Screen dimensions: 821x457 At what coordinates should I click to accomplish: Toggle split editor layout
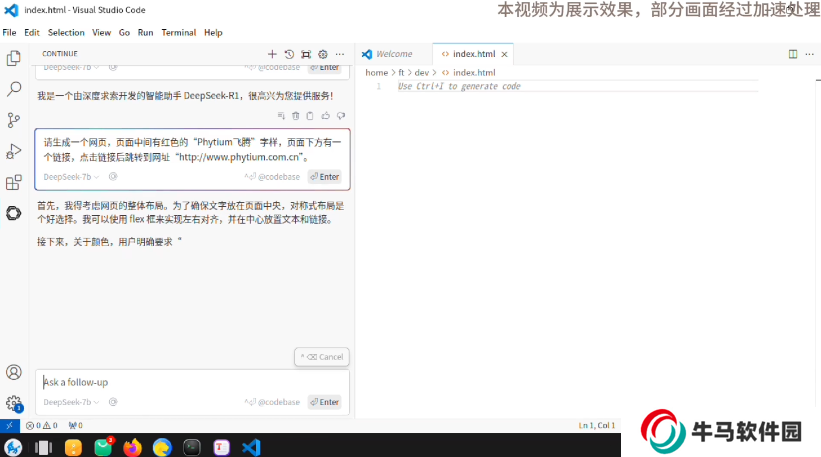tap(793, 54)
